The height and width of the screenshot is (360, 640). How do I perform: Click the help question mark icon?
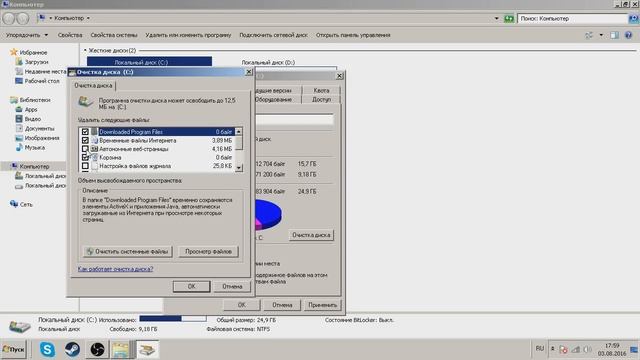pos(628,36)
